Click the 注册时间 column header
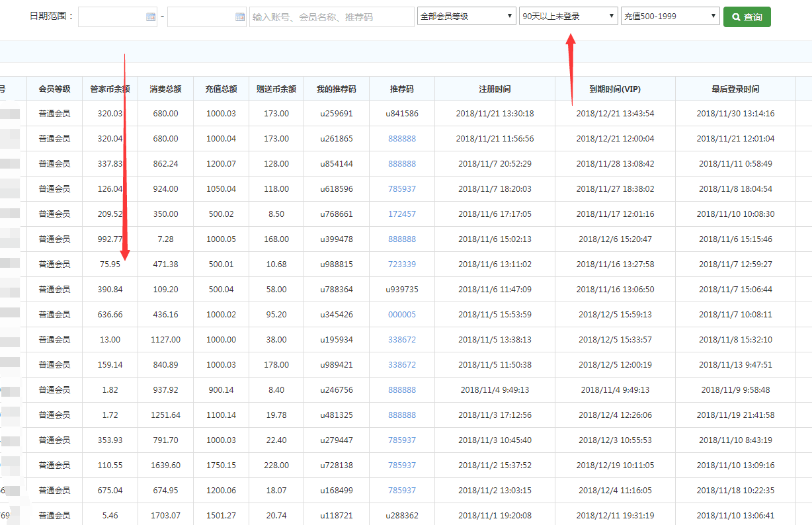Viewport: 812px width, 525px height. click(495, 89)
